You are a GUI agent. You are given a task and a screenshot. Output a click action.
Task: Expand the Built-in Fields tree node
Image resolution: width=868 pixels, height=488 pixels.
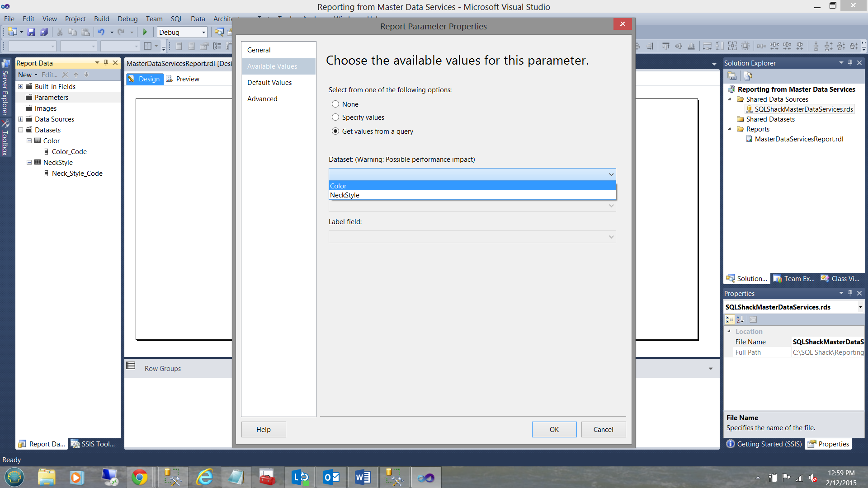pos(20,86)
